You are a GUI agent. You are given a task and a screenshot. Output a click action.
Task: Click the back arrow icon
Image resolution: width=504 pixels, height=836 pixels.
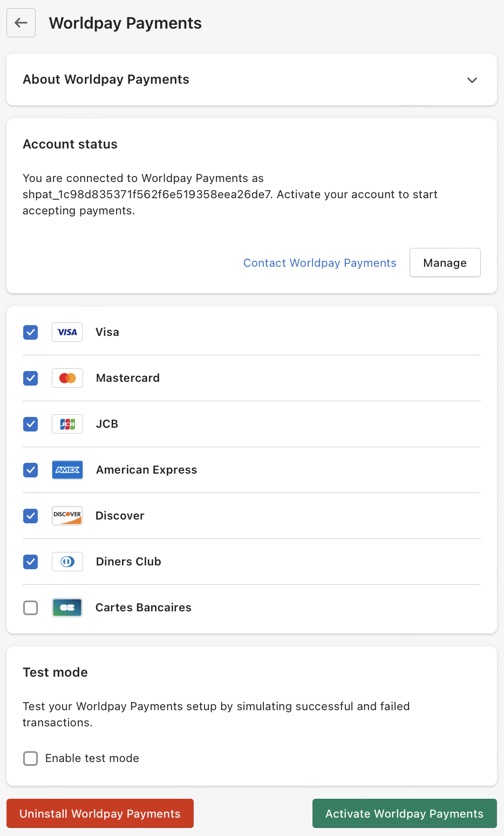pyautogui.click(x=21, y=23)
